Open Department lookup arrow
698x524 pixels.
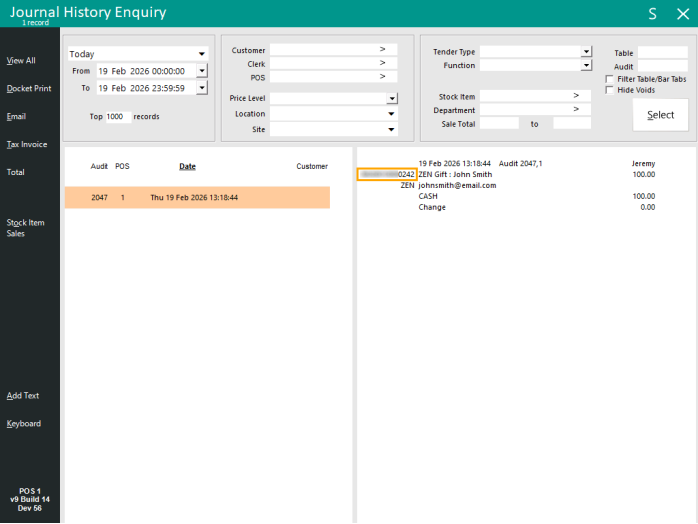576,110
